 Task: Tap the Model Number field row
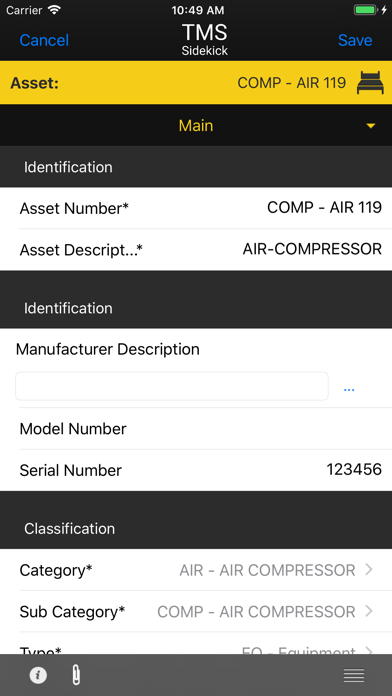pyautogui.click(x=196, y=429)
